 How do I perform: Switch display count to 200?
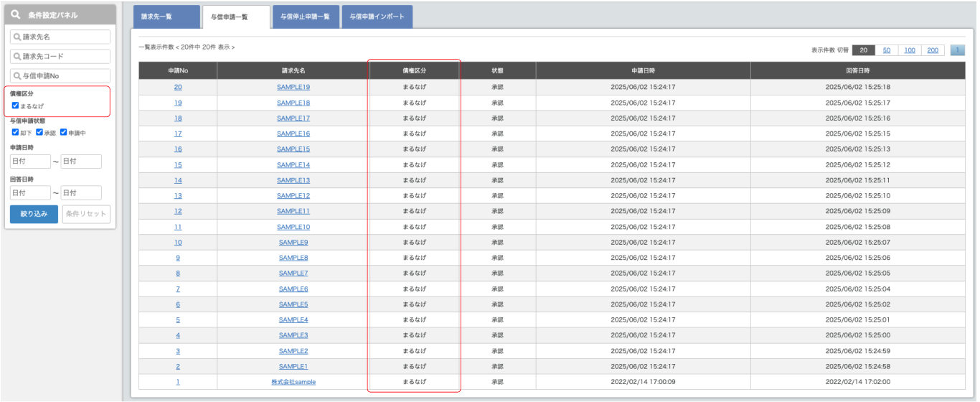tap(932, 50)
